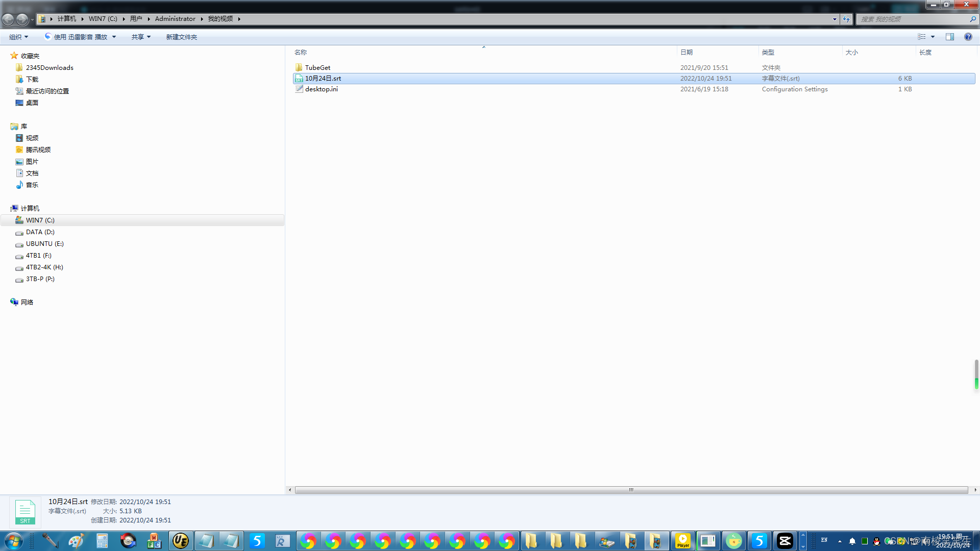Open change view dropdown arrow

pos(933,37)
